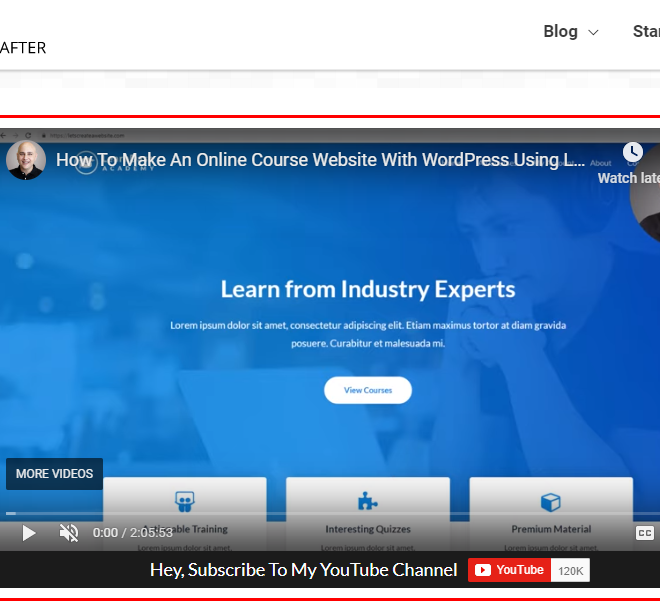This screenshot has height=613, width=660.
Task: Seek along the video progress bar
Action: coord(333,513)
